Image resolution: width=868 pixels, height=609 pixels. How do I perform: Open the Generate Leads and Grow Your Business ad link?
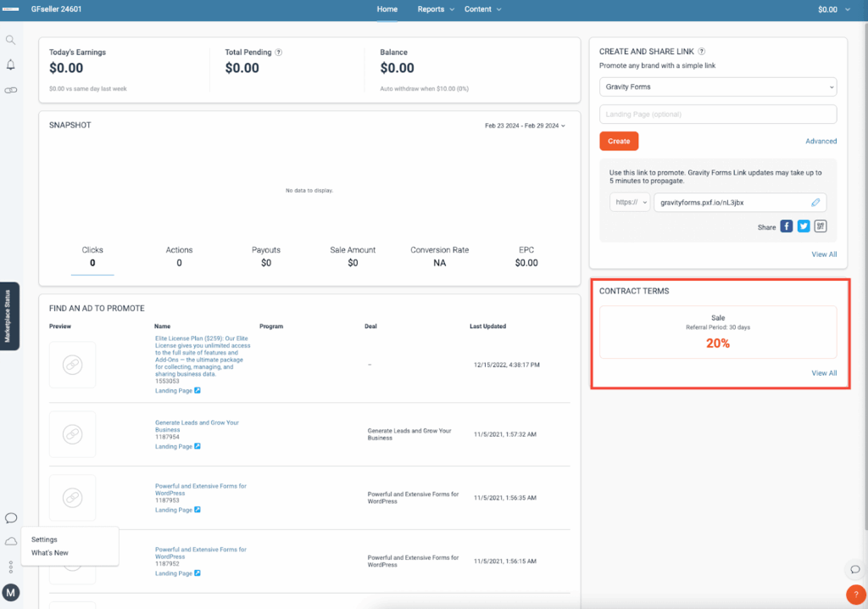tap(197, 426)
